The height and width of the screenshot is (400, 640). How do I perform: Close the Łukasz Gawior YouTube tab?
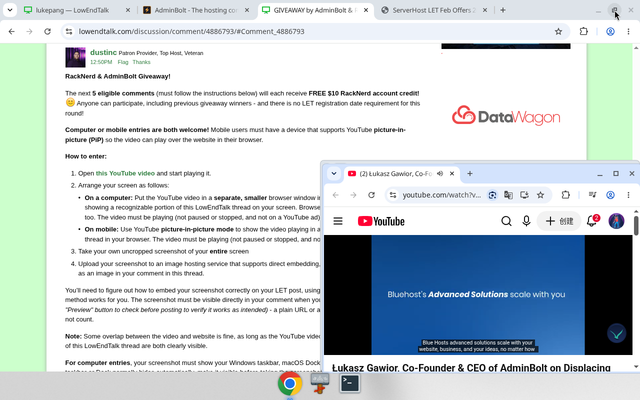(x=452, y=173)
